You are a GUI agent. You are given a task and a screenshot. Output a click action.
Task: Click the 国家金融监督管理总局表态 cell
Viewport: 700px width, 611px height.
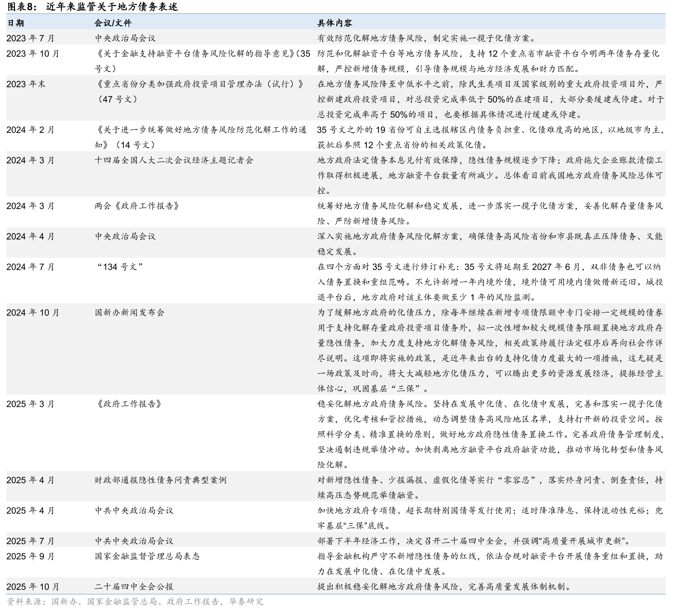click(147, 556)
